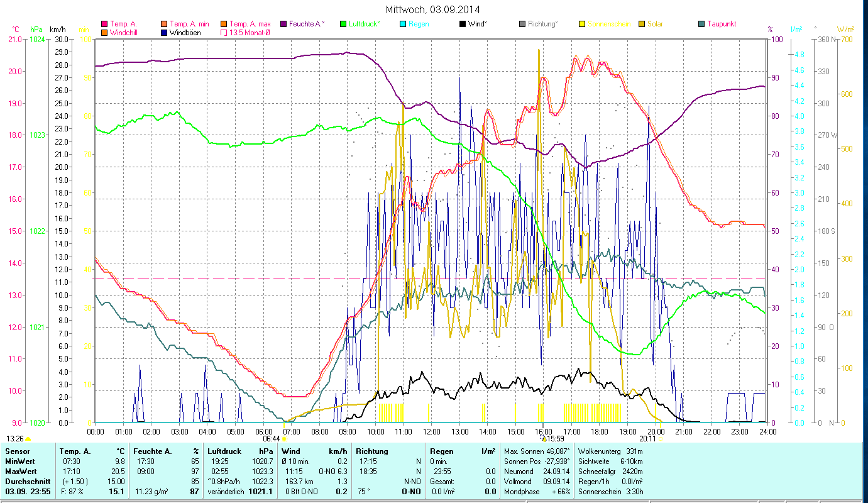Click the Sonnenschein 3:30h entry

[610, 492]
